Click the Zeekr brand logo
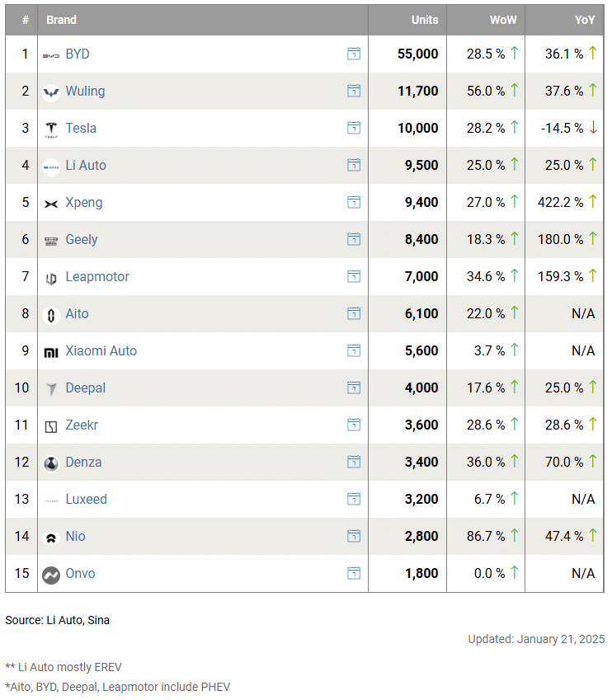Image resolution: width=612 pixels, height=700 pixels. click(x=51, y=425)
